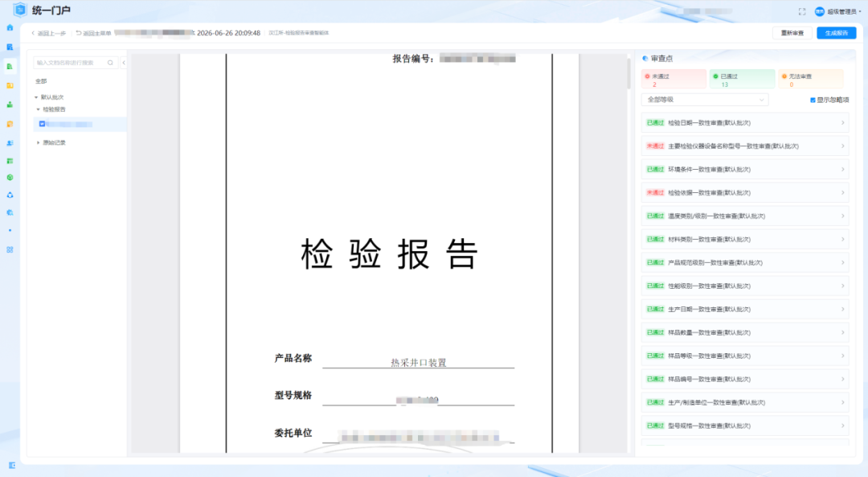Image resolution: width=868 pixels, height=477 pixels.
Task: Click the search magnifier in document search box
Action: (110, 63)
